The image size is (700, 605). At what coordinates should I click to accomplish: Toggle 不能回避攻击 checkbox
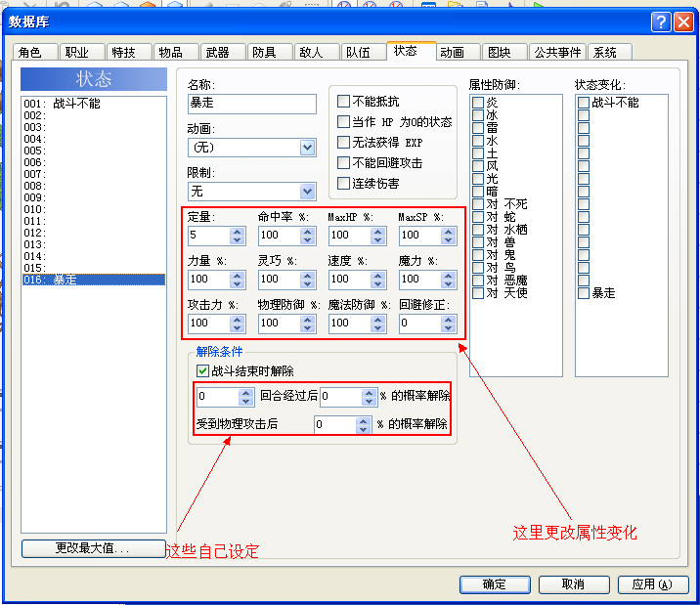pos(343,163)
